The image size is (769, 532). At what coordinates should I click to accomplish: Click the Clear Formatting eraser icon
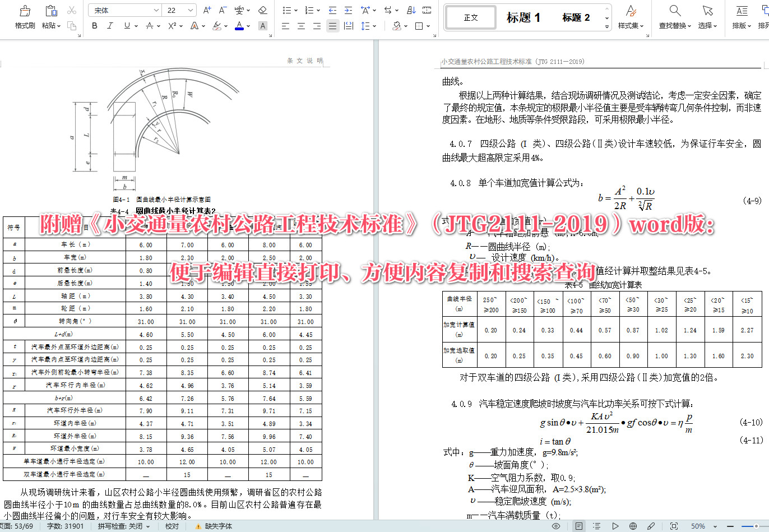263,10
